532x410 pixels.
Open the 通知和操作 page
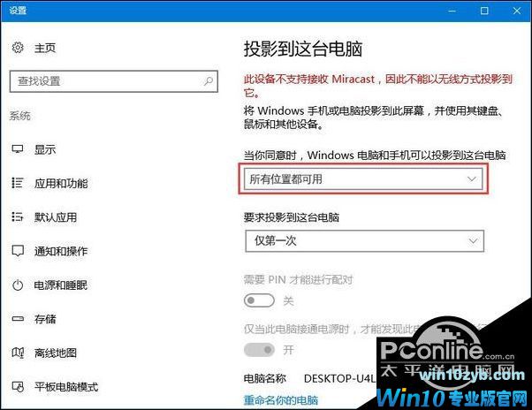(x=61, y=251)
